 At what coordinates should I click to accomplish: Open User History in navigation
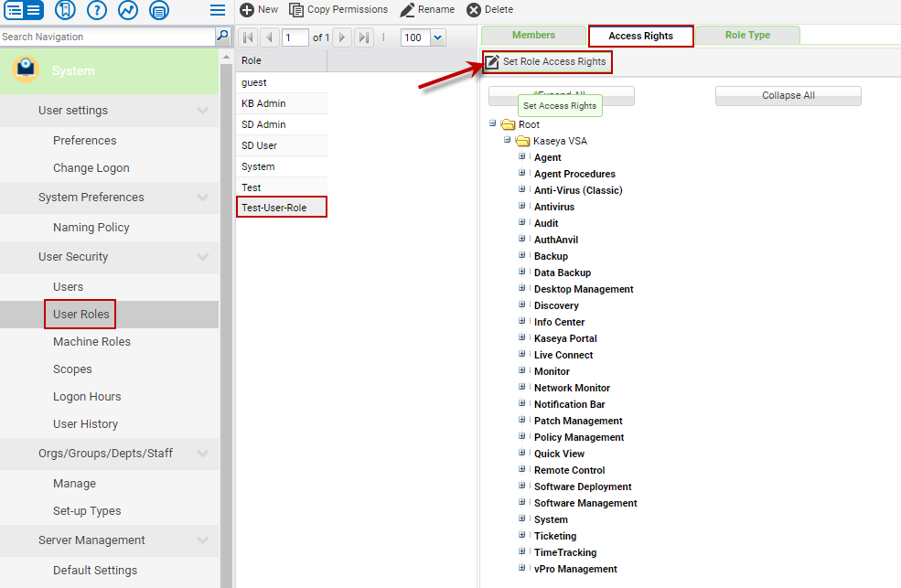point(86,424)
